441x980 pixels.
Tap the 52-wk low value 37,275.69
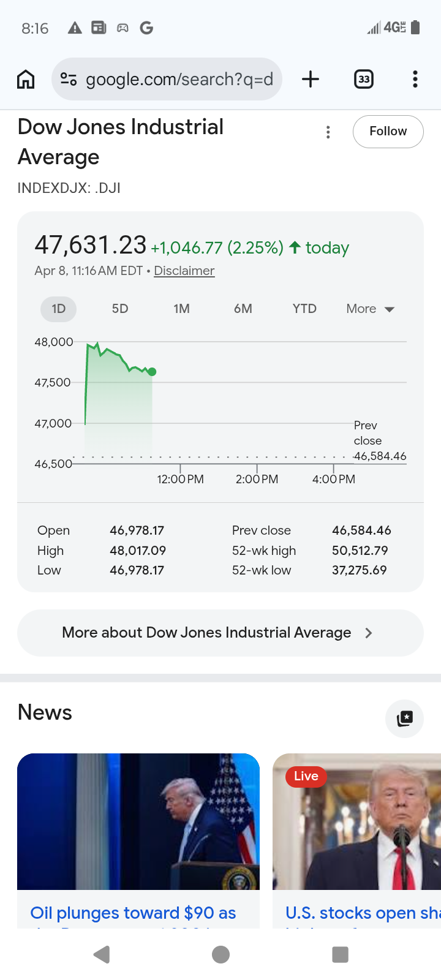pyautogui.click(x=360, y=570)
